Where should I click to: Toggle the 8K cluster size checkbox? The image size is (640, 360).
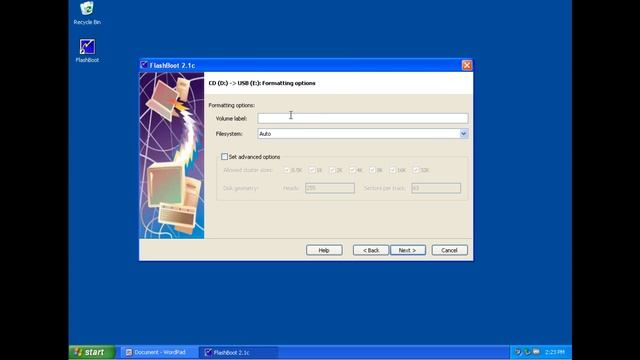tap(372, 170)
